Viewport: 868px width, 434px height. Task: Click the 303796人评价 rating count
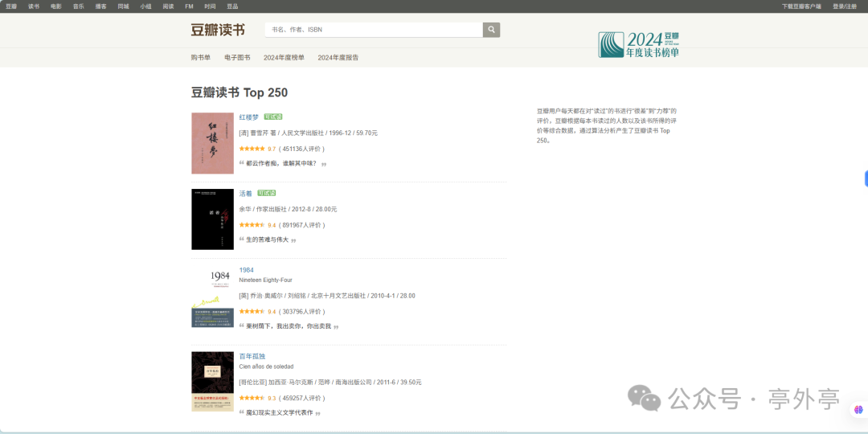[301, 312]
